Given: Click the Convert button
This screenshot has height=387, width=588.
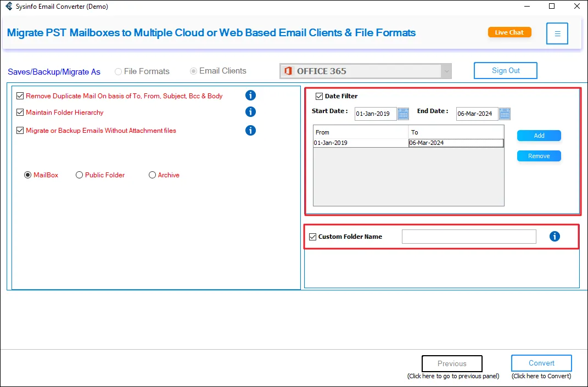Looking at the screenshot, I should tap(541, 363).
